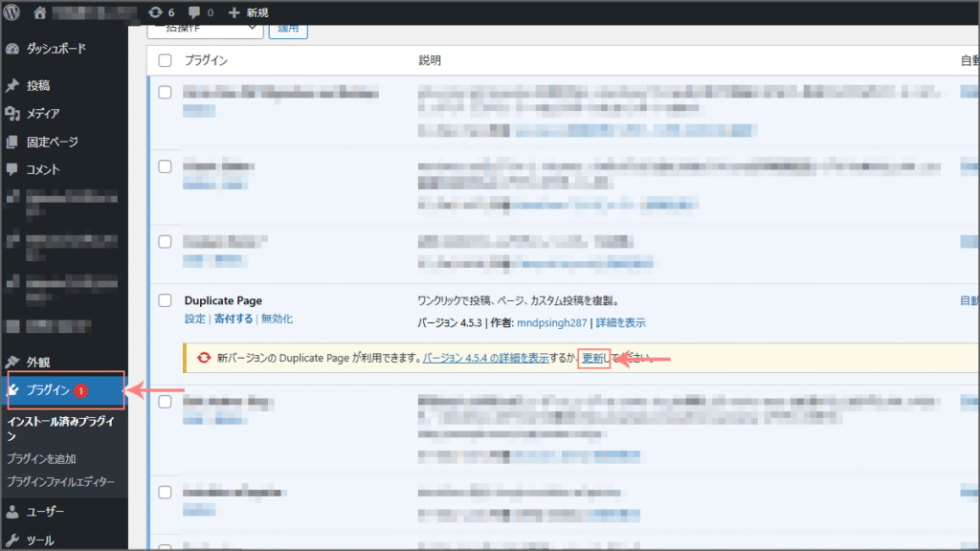Viewport: 980px width, 551px height.
Task: Open author mndpsingh287 link
Action: coord(552,323)
